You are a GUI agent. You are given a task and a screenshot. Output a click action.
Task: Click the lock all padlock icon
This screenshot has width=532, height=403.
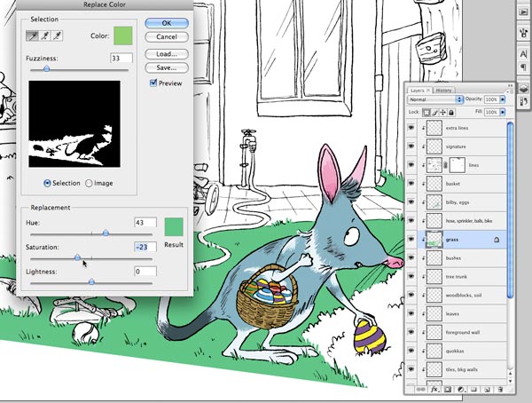[453, 112]
